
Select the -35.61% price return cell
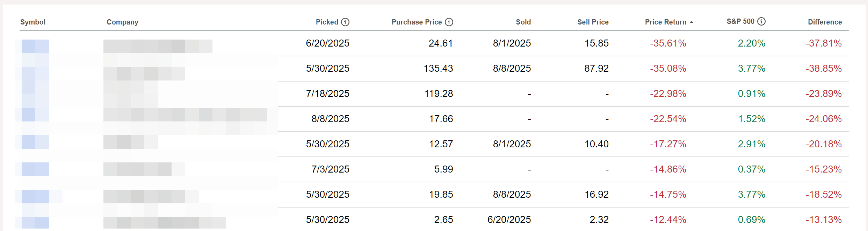668,43
